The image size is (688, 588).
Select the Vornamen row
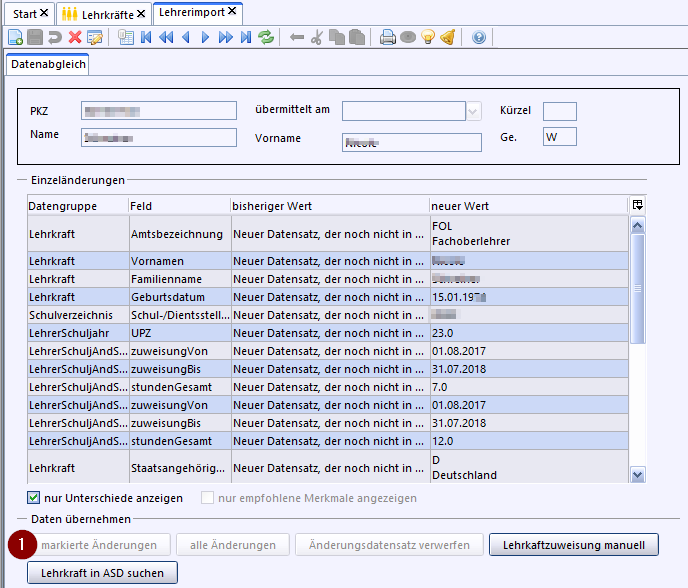328,261
